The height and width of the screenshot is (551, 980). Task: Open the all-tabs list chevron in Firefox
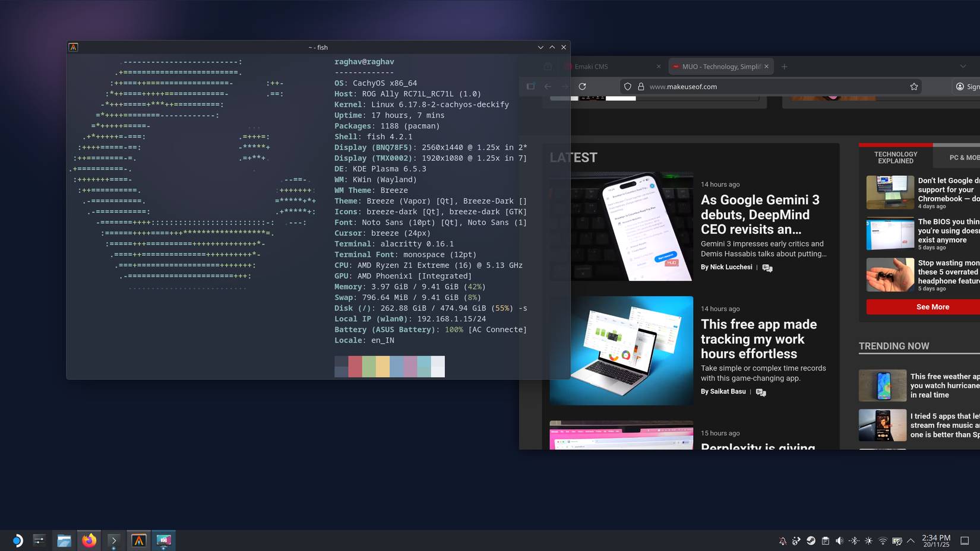click(963, 66)
